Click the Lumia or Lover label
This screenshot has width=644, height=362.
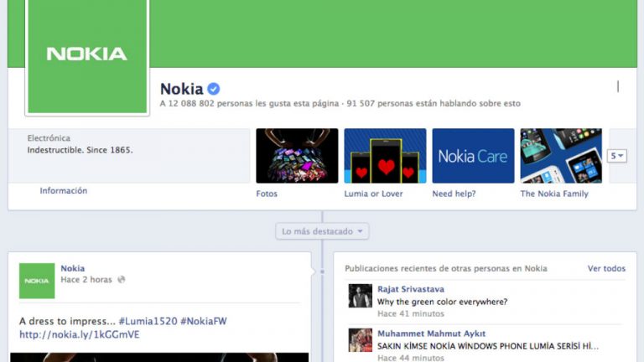(x=373, y=194)
